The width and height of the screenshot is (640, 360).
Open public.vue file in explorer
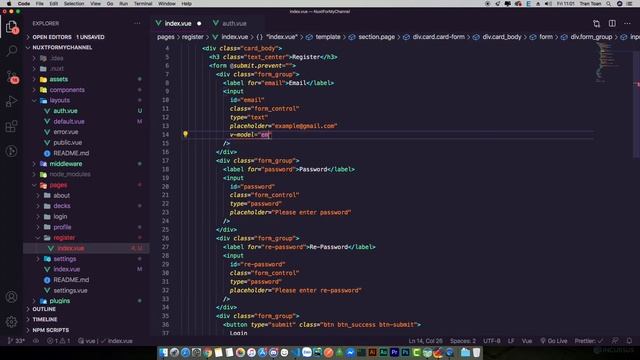click(86, 142)
